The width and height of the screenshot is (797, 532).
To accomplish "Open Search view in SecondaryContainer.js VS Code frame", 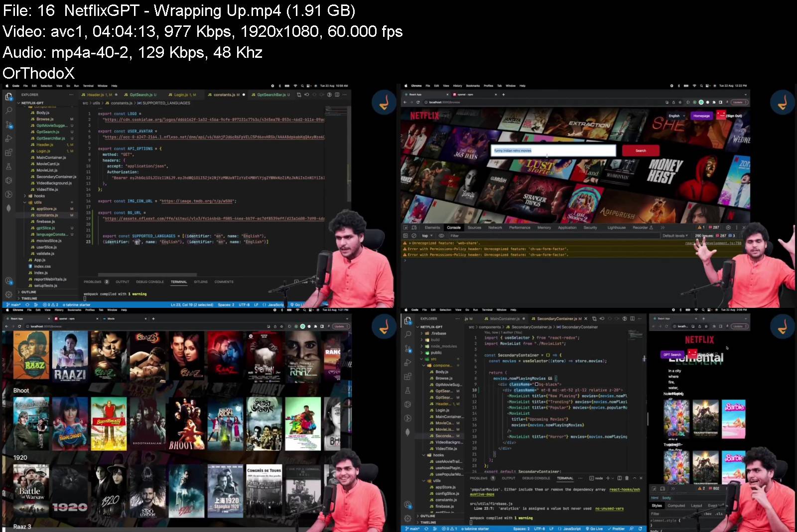I will click(x=408, y=334).
